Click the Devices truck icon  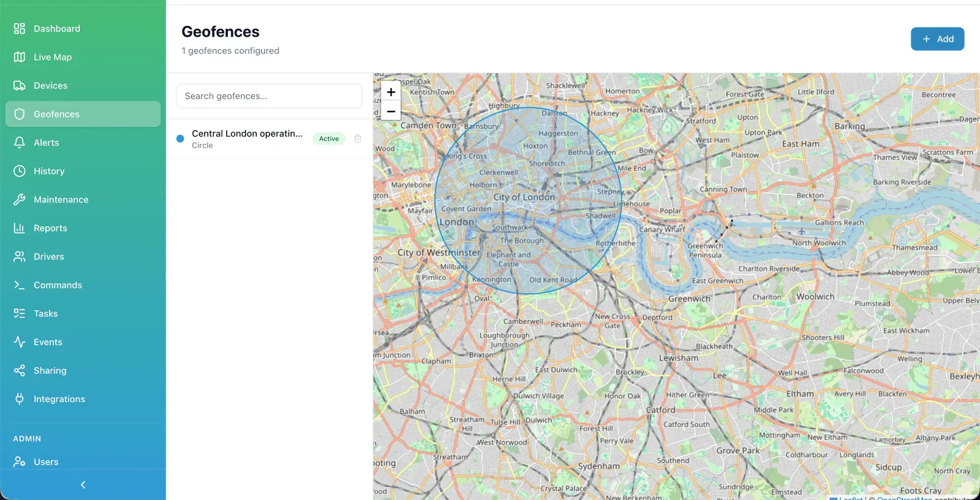pyautogui.click(x=20, y=86)
